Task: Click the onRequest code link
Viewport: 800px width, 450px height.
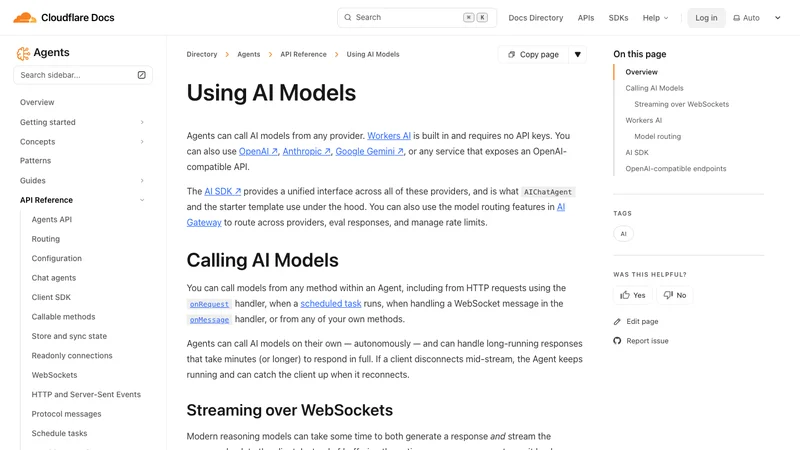Action: 209,304
